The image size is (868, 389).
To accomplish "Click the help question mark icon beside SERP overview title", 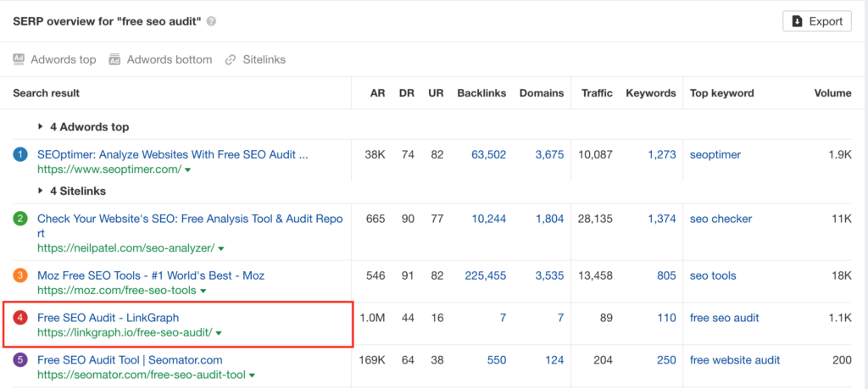I will pos(211,21).
